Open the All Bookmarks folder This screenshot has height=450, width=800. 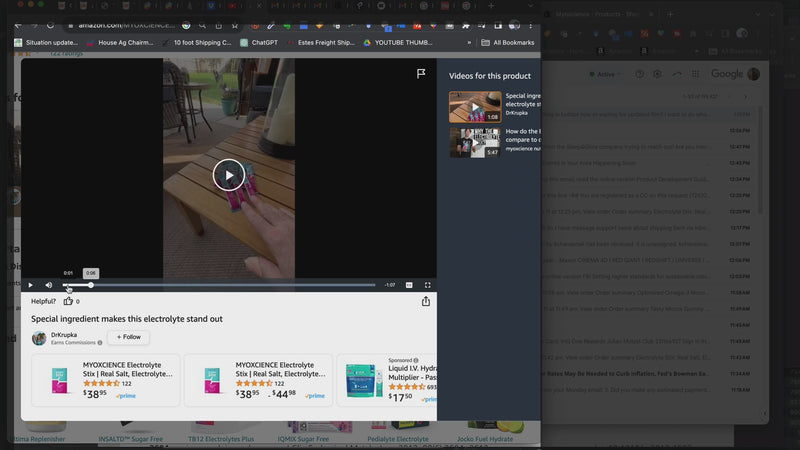[x=508, y=43]
